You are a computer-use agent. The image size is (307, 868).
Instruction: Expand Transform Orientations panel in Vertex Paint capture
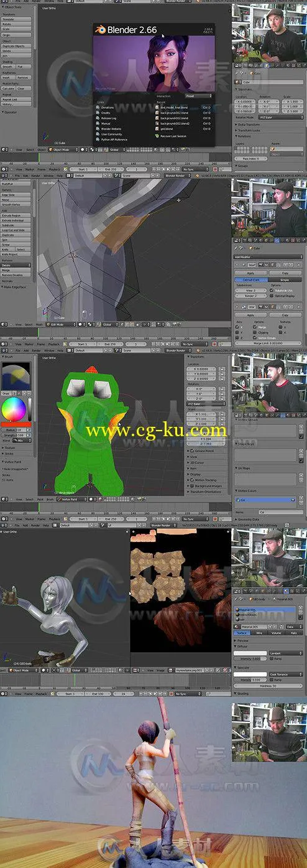point(205,492)
